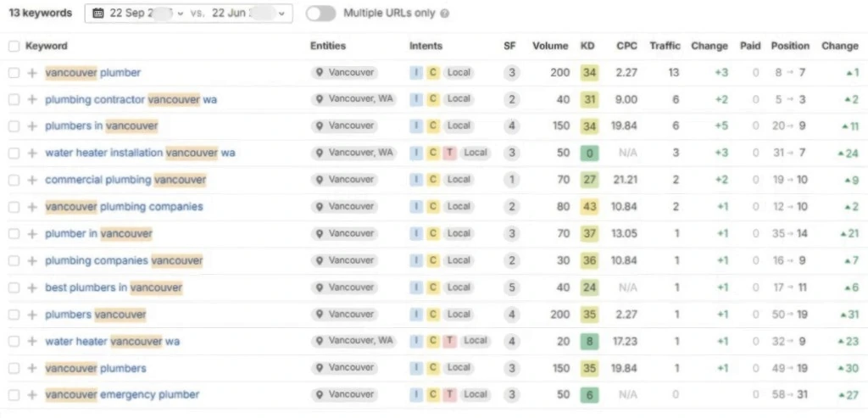Click Local intent tag in commercial plumbing vancouver row
This screenshot has width=868, height=418.
pos(459,180)
